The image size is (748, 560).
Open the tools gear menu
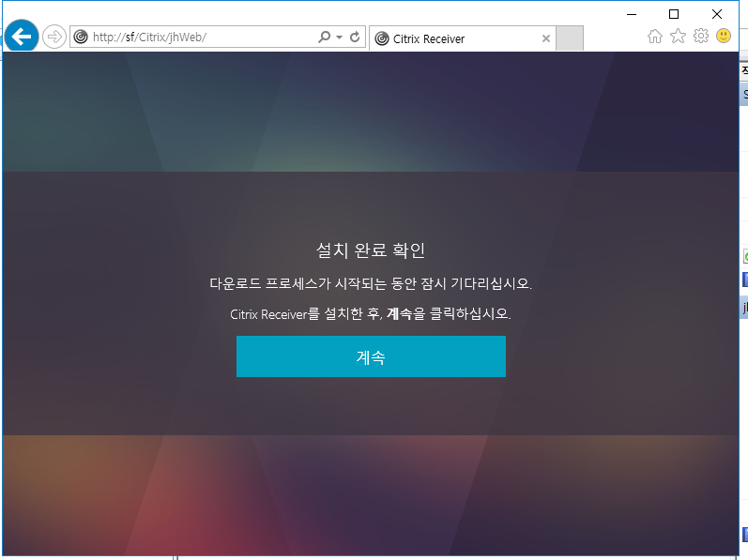[701, 36]
